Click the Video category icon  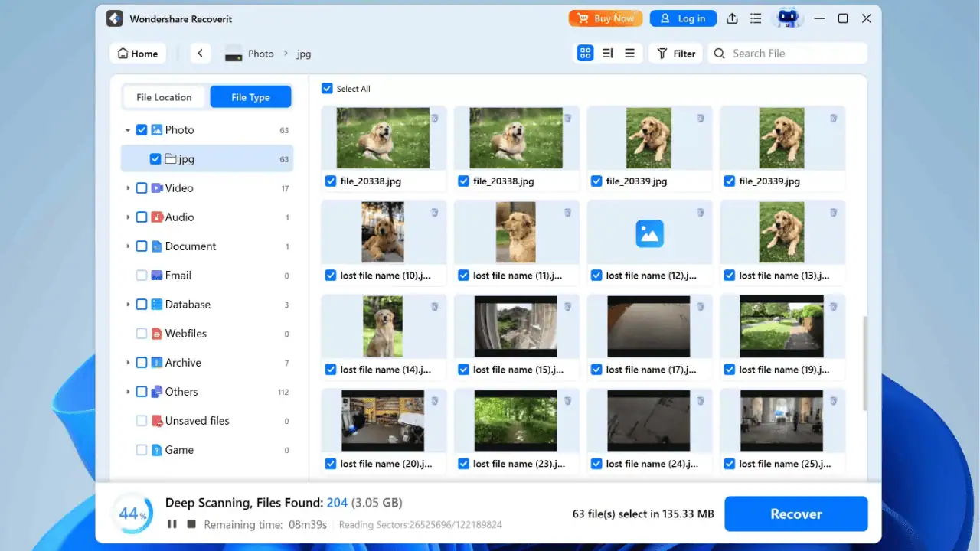coord(156,188)
